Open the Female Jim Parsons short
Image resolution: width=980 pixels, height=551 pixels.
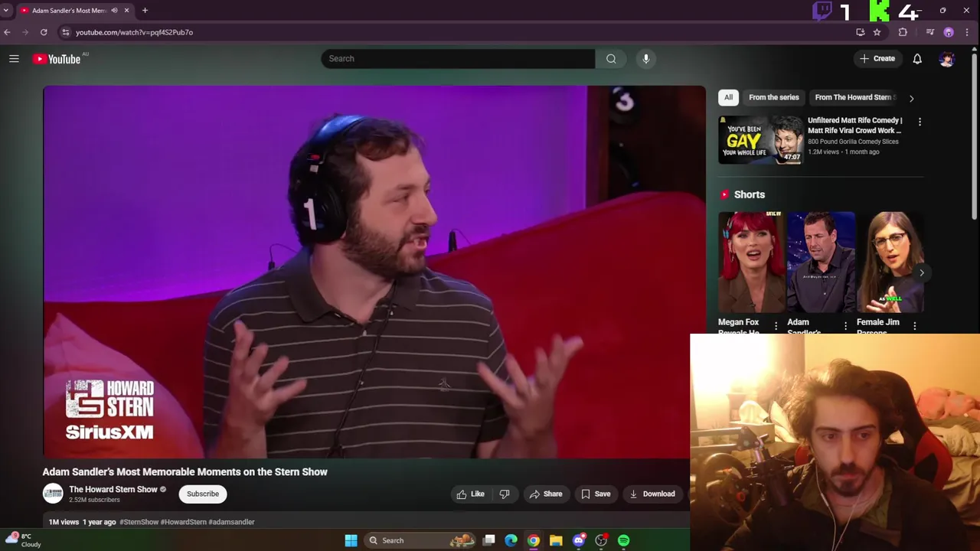pyautogui.click(x=890, y=262)
